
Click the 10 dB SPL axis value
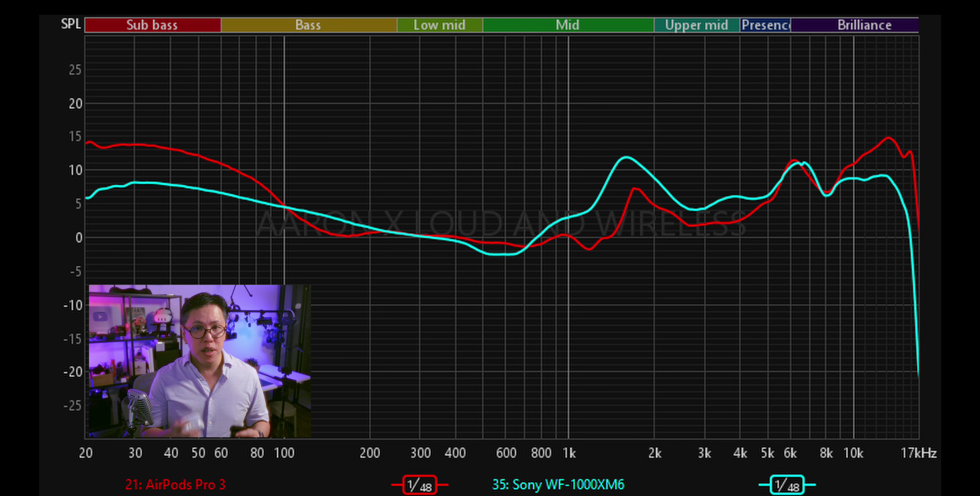(x=75, y=170)
